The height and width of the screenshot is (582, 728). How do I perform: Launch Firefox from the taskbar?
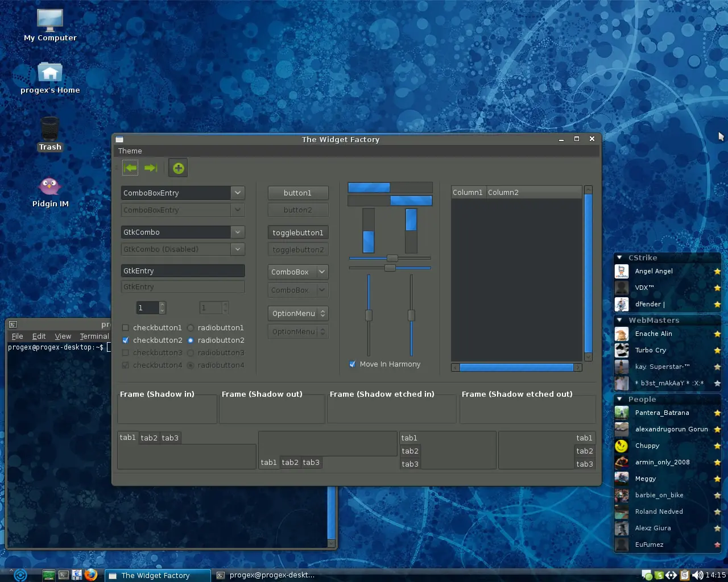91,575
